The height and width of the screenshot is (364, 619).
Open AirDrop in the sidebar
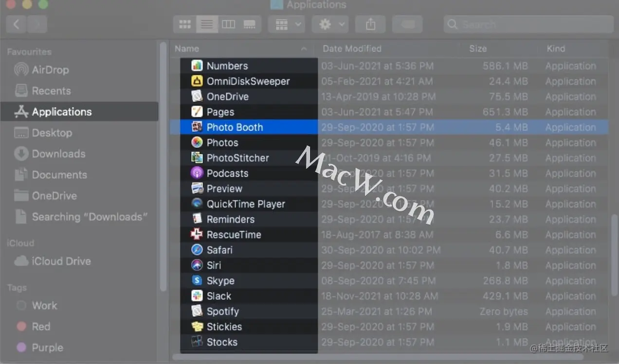point(50,70)
